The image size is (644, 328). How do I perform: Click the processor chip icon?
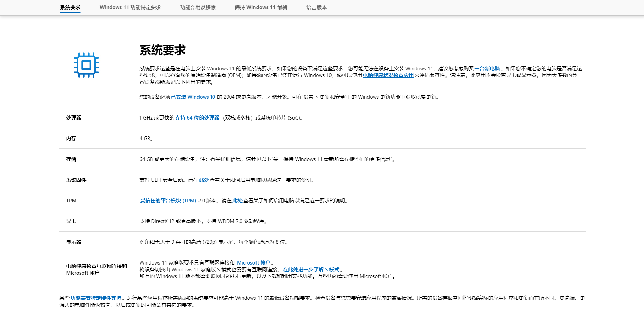[86, 65]
